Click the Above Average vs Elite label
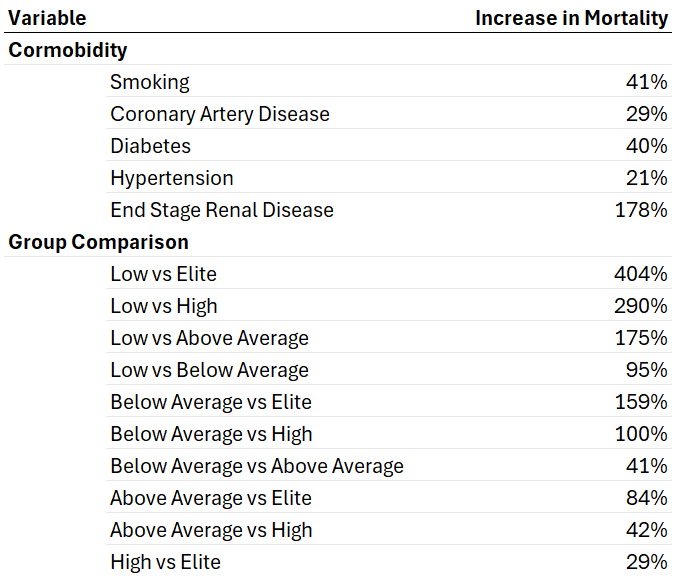The width and height of the screenshot is (679, 584). (211, 498)
